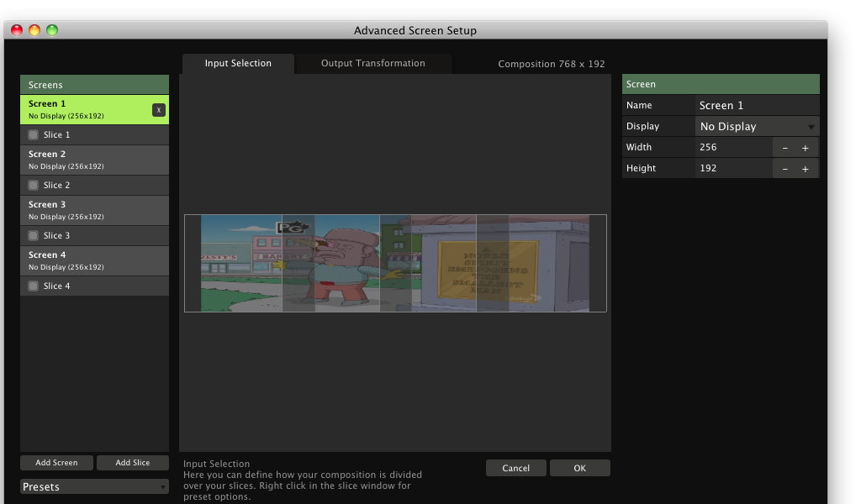Select Screen 2 in the Screens list

(x=94, y=160)
